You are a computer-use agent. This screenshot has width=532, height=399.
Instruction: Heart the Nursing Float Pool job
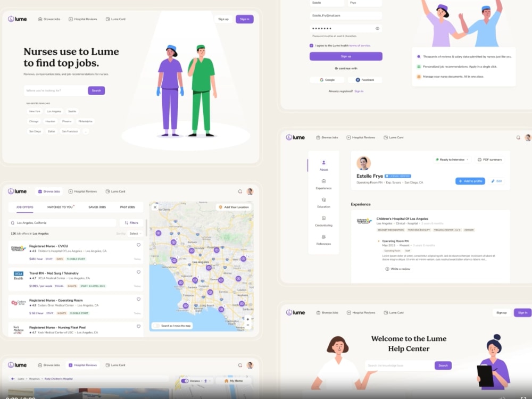(x=138, y=327)
